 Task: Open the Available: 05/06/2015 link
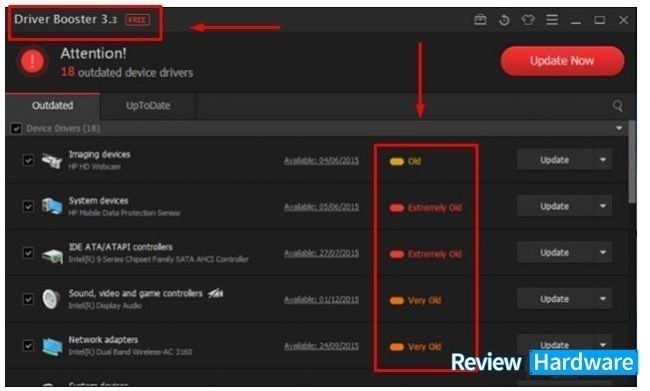(x=321, y=206)
